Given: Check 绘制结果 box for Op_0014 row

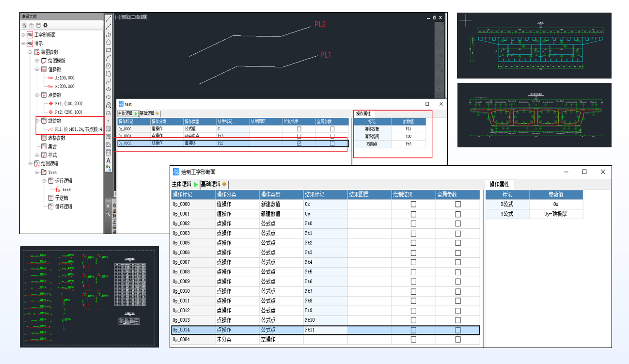Looking at the screenshot, I should (x=413, y=330).
